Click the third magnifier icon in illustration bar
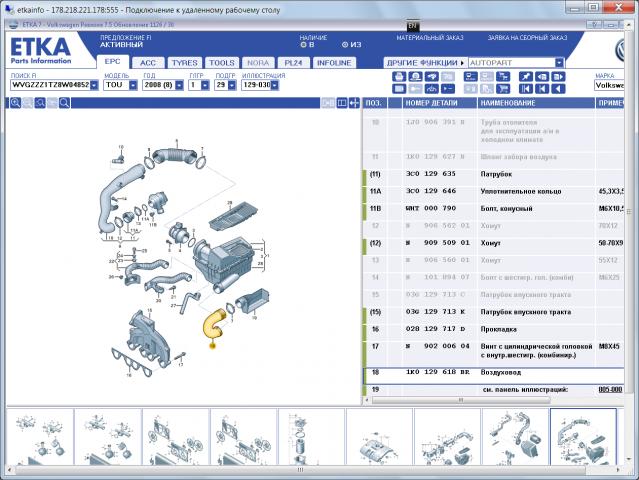 [x=40, y=103]
